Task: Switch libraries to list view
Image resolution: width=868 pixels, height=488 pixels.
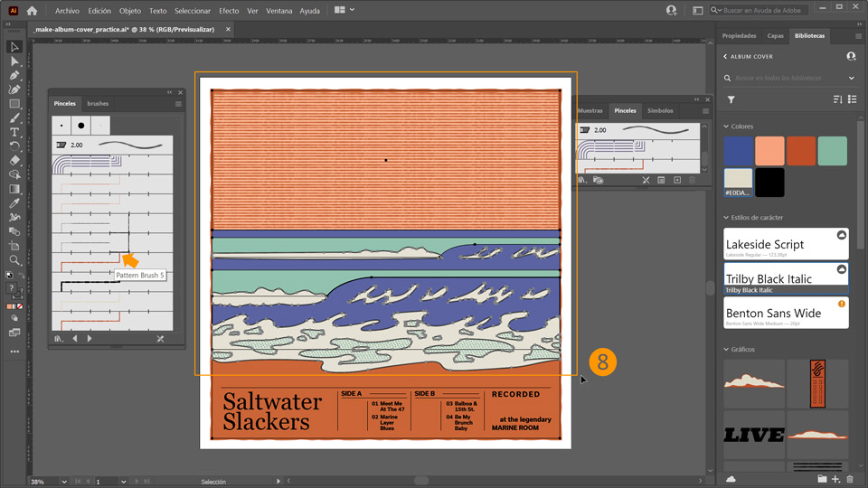Action: tap(852, 99)
